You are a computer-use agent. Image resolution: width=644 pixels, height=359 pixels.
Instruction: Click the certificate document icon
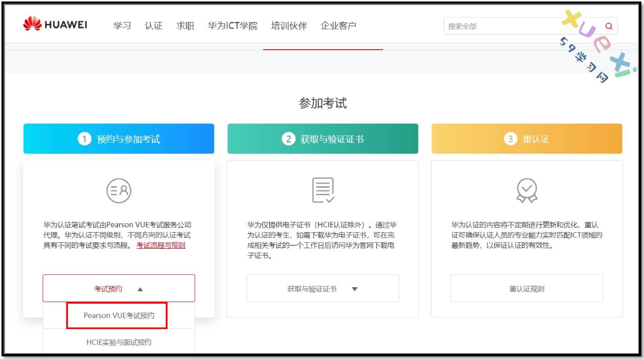click(x=323, y=190)
